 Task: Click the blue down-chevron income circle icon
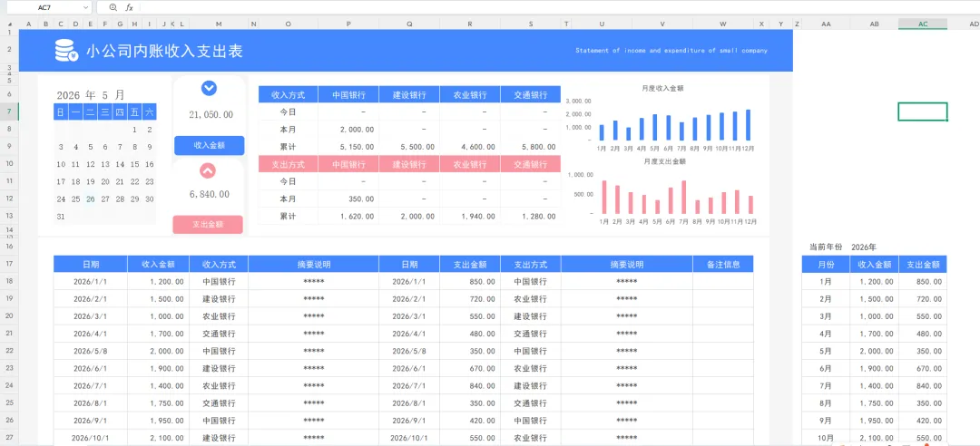pyautogui.click(x=209, y=89)
